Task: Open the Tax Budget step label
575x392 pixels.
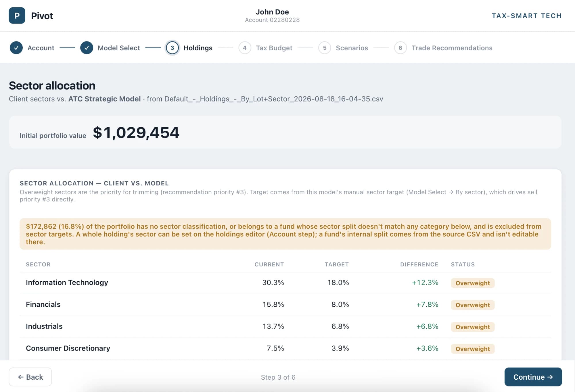Action: tap(274, 48)
